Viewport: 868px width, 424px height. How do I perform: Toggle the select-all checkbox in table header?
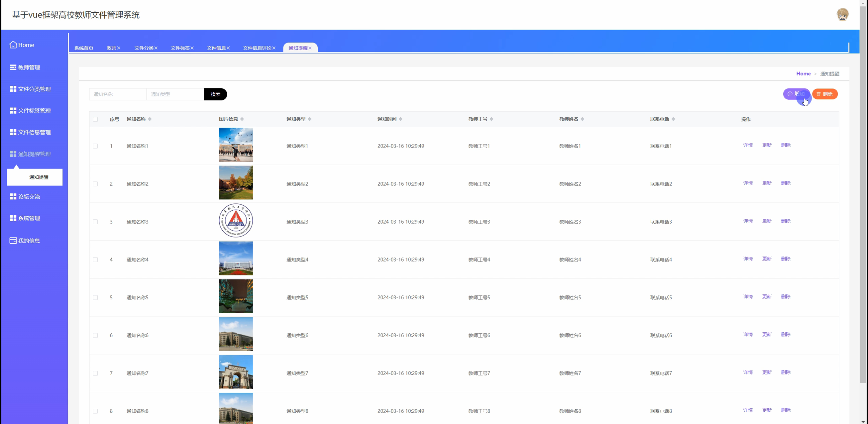(x=95, y=119)
